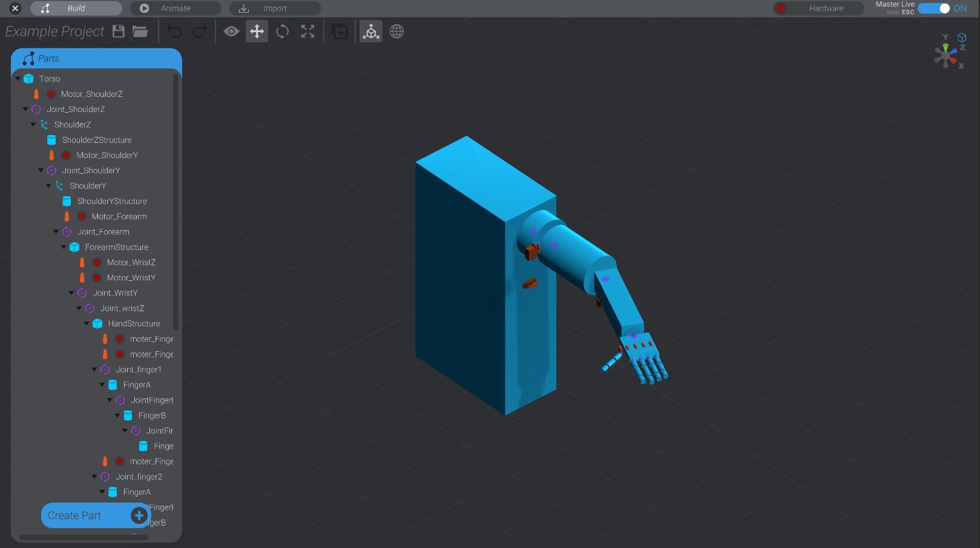The height and width of the screenshot is (548, 980).
Task: Click the red Hardware record indicator
Action: 780,8
